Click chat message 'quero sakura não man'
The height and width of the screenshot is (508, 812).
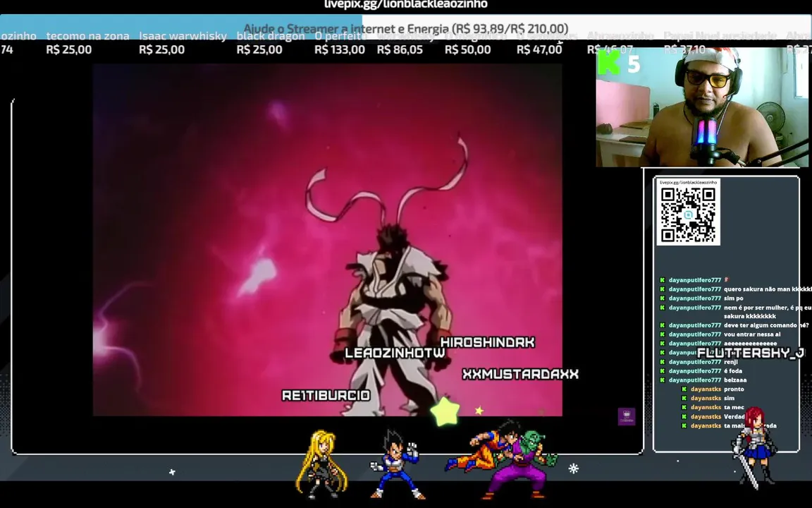coord(768,289)
